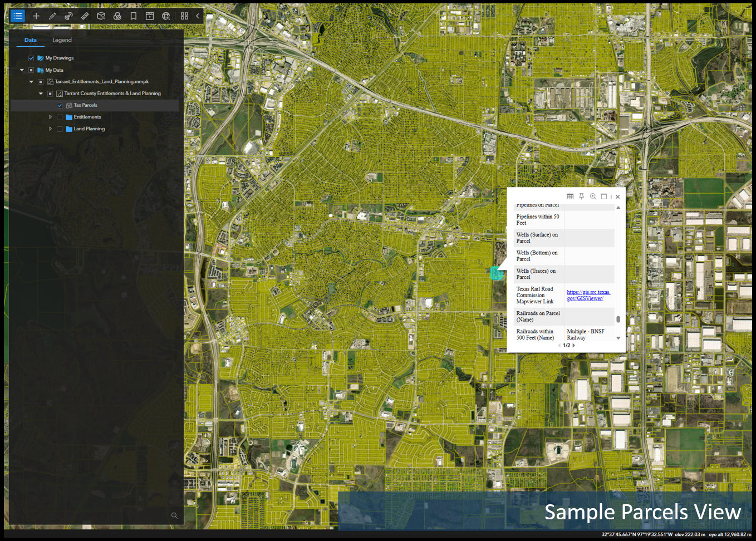Switch to the Legend tab

(62, 40)
